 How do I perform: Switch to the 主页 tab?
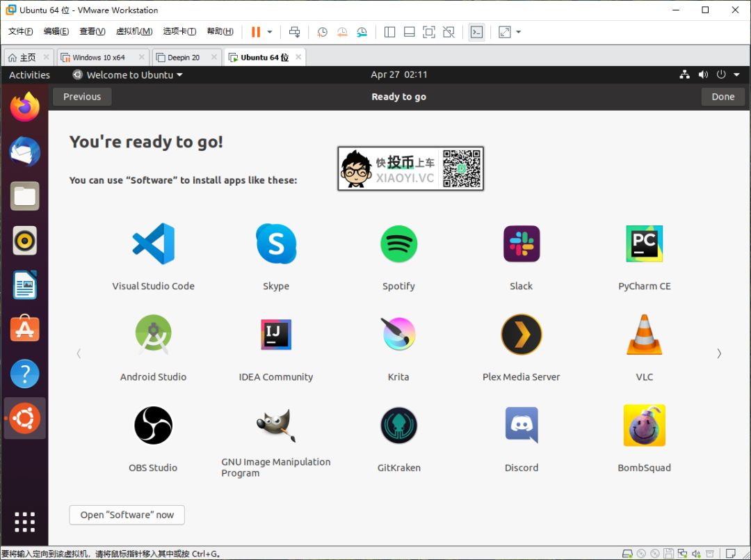point(28,58)
